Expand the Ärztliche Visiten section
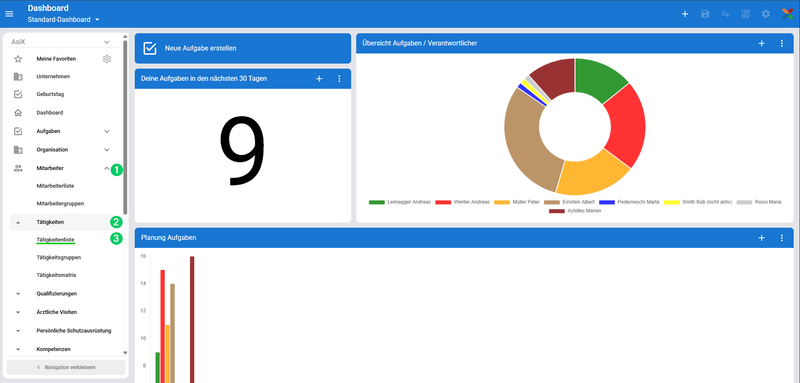The height and width of the screenshot is (383, 800). point(18,312)
